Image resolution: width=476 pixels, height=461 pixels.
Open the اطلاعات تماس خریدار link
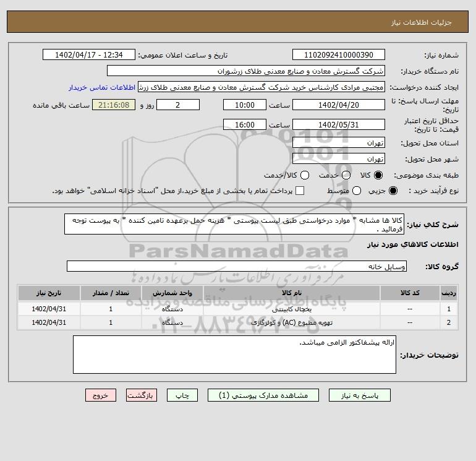tap(102, 87)
